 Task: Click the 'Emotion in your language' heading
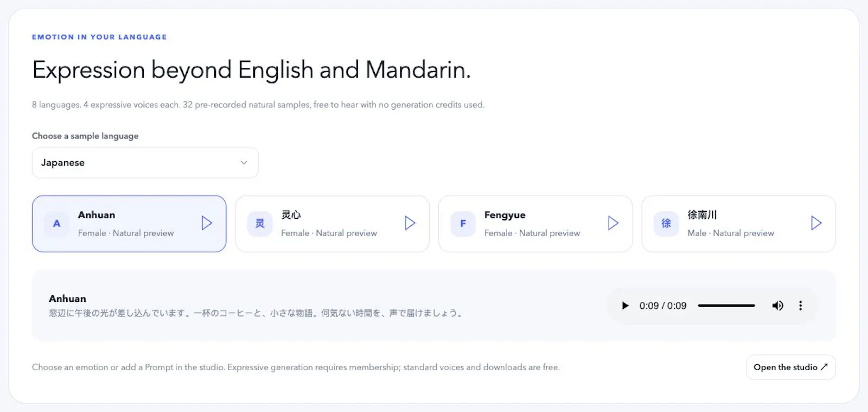click(99, 37)
